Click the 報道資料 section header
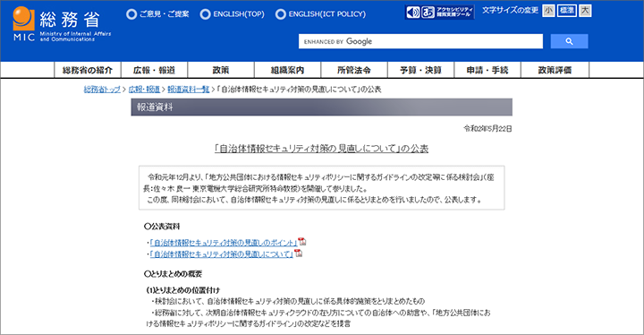644x335 pixels. pyautogui.click(x=322, y=107)
